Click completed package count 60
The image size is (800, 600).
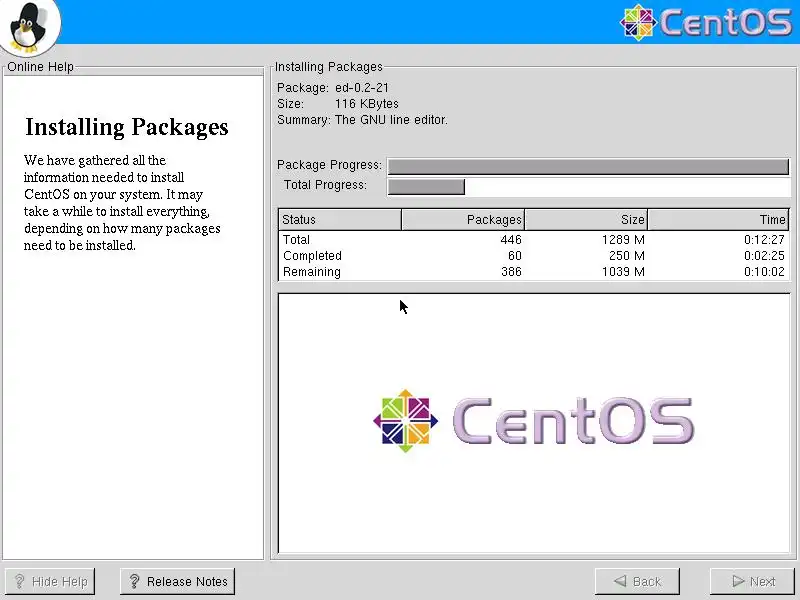click(x=514, y=256)
